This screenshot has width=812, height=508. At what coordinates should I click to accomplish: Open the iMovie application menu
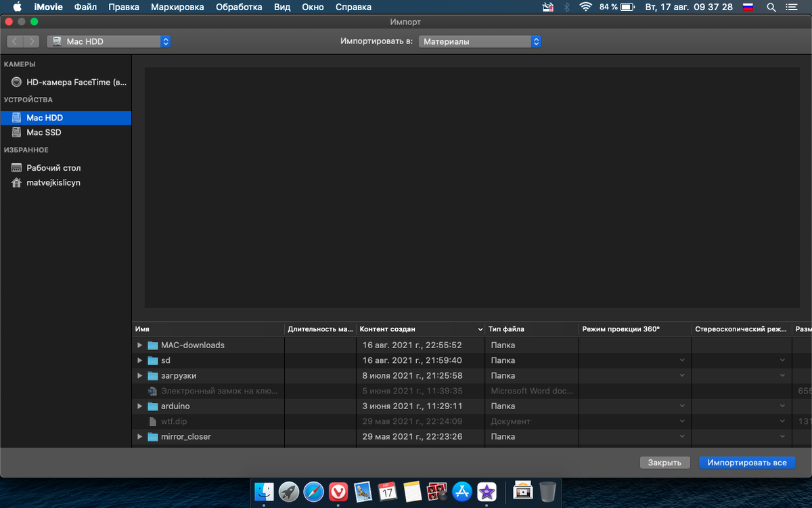click(x=49, y=7)
